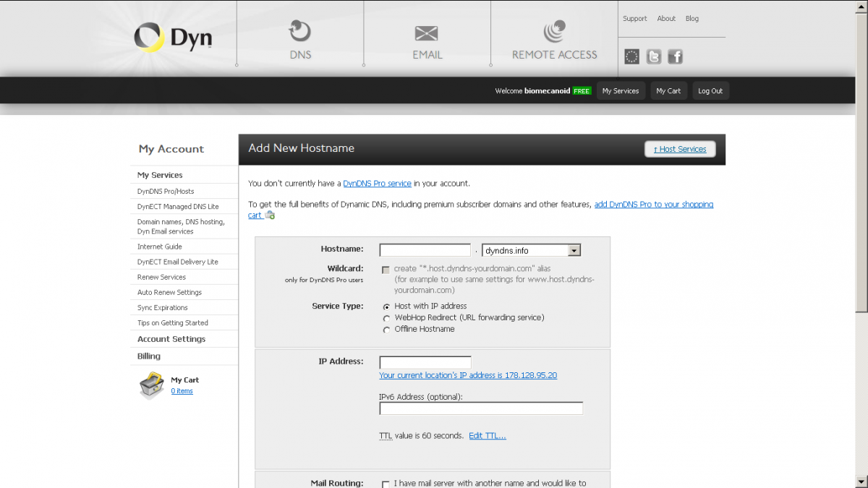Open DynDNS Pro/Hosts sidebar item
The height and width of the screenshot is (488, 868).
pos(166,192)
